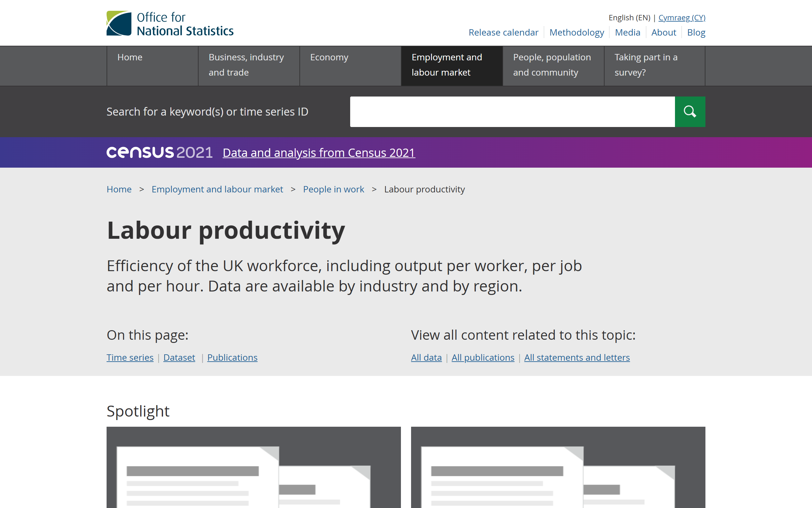Open the Media link
812x508 pixels.
pyautogui.click(x=627, y=32)
